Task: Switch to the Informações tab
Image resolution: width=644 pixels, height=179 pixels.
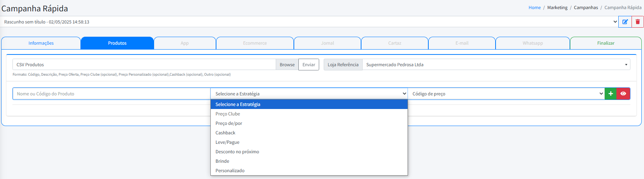Action: [x=41, y=43]
